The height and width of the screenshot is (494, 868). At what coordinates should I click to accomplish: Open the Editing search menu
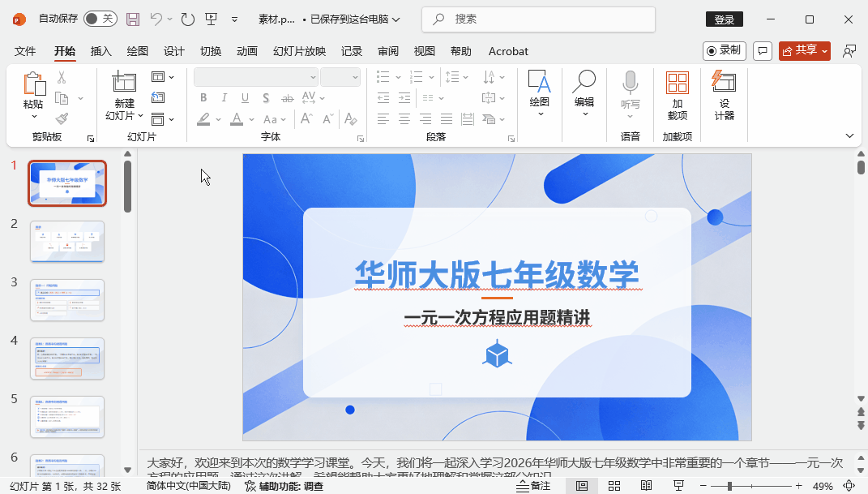pos(584,93)
